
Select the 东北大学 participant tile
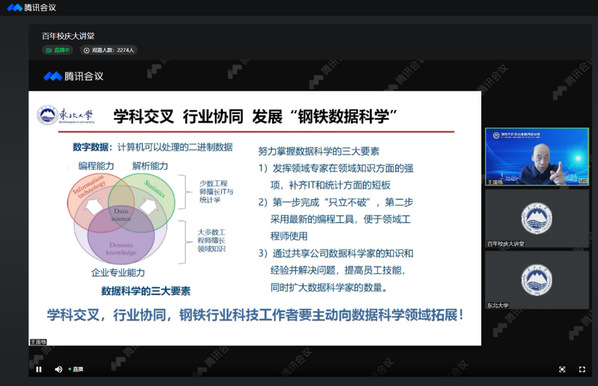click(537, 280)
